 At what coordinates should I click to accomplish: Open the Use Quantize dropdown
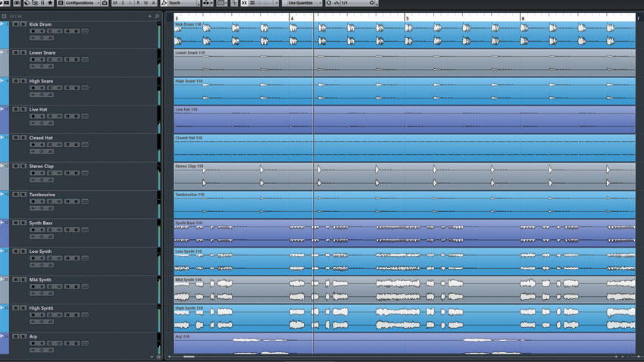pyautogui.click(x=302, y=3)
